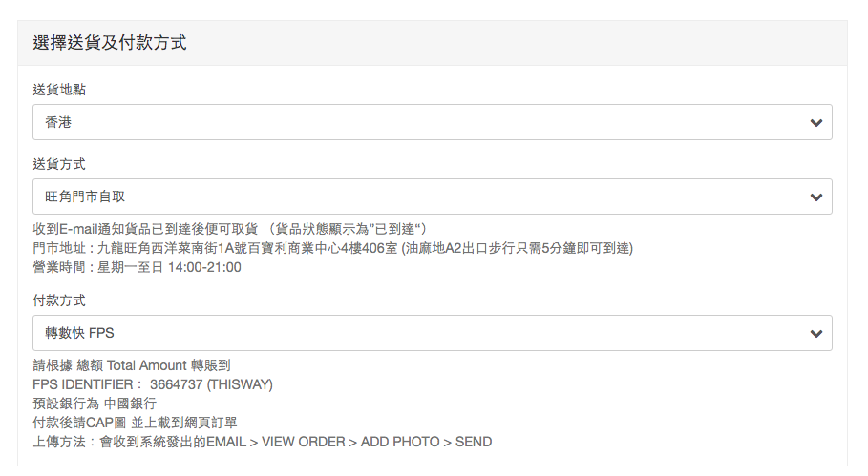
Task: Expand the 旺角門市自取 delivery method dropdown
Action: (420, 197)
